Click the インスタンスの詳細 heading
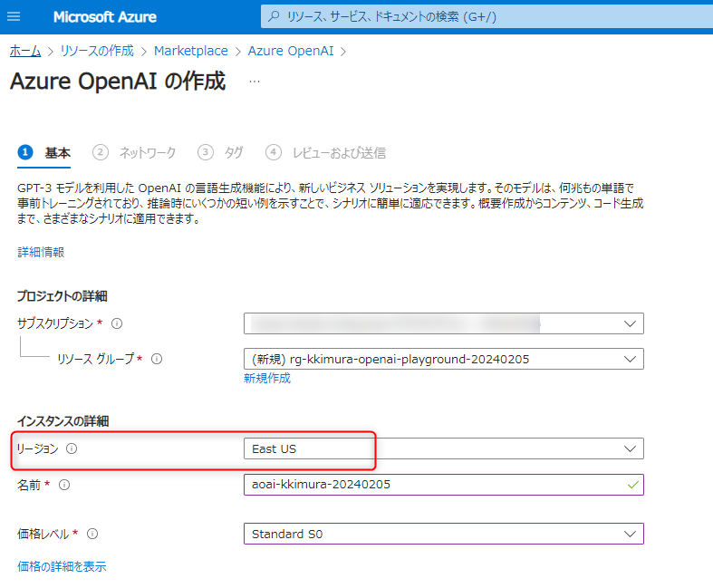The image size is (713, 588). point(63,421)
